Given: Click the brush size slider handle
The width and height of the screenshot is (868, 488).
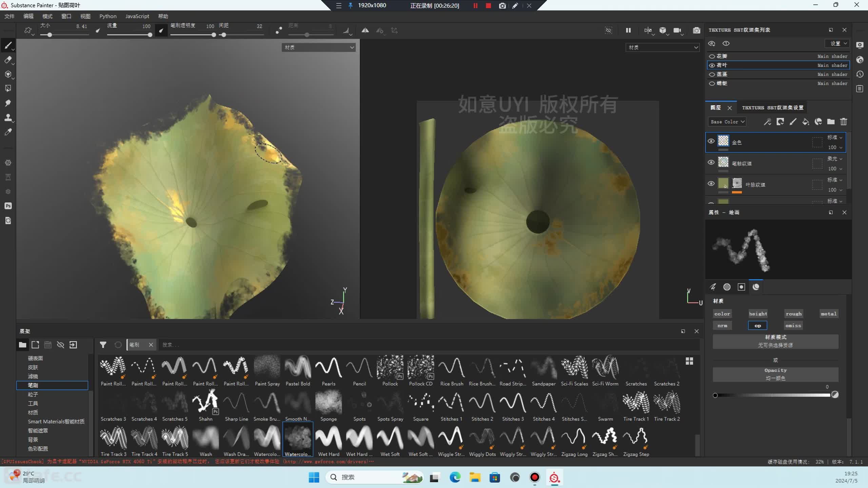Looking at the screenshot, I should point(50,35).
